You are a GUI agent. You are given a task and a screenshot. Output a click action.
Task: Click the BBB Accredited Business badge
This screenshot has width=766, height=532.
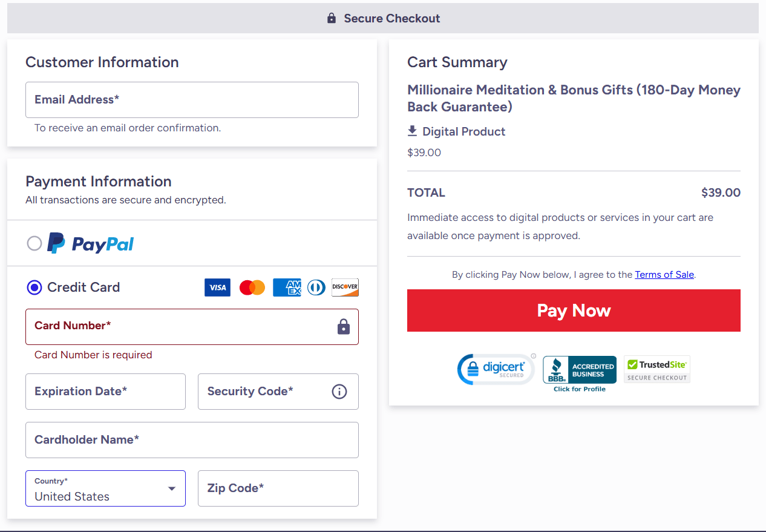tap(579, 369)
